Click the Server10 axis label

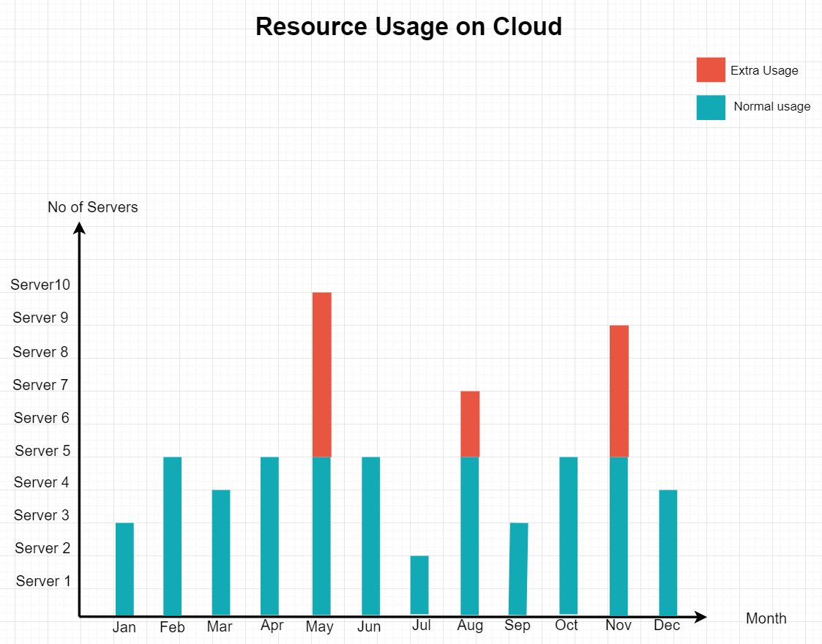point(40,285)
